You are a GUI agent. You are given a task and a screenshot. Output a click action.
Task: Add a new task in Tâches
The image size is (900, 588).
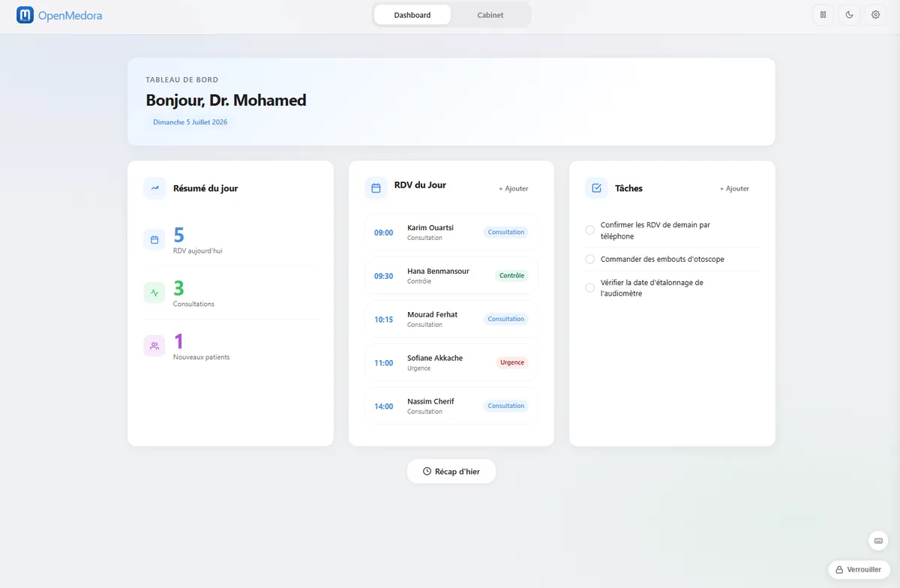[x=734, y=189]
